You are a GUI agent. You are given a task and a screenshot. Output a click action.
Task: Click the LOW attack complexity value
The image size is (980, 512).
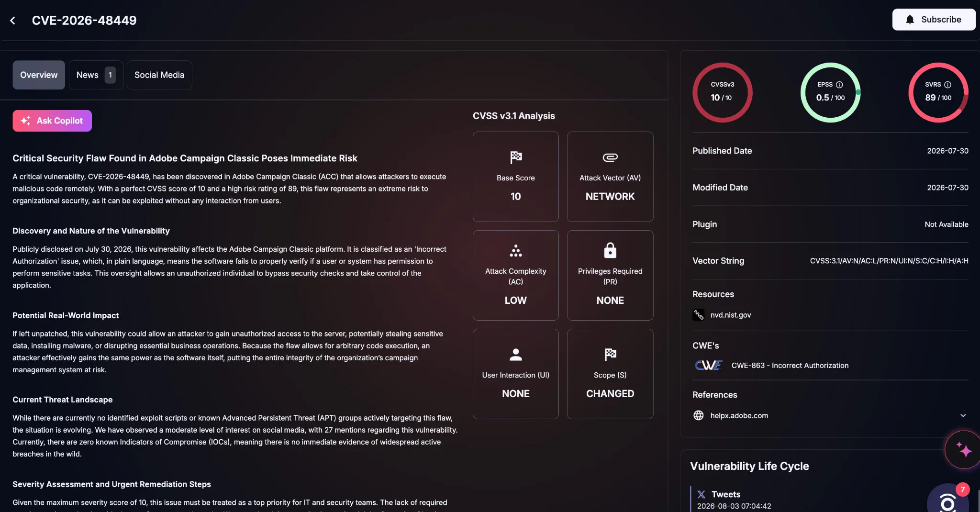pyautogui.click(x=515, y=301)
